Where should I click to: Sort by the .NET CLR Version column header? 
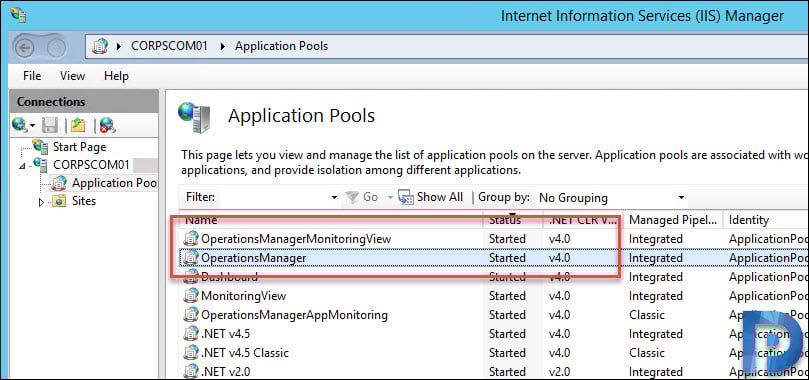pos(583,220)
